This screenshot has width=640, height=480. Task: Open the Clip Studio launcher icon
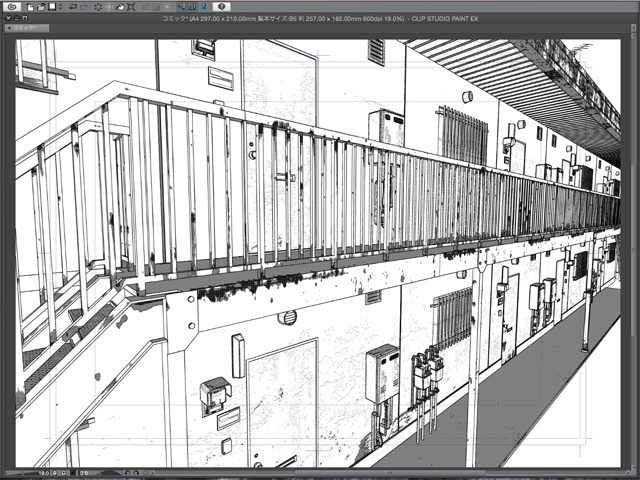[12, 7]
